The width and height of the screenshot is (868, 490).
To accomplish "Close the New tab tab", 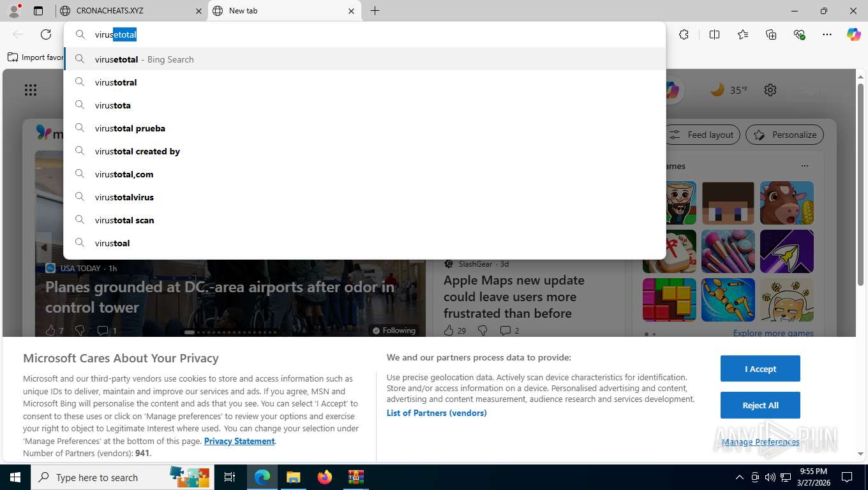I will 352,11.
